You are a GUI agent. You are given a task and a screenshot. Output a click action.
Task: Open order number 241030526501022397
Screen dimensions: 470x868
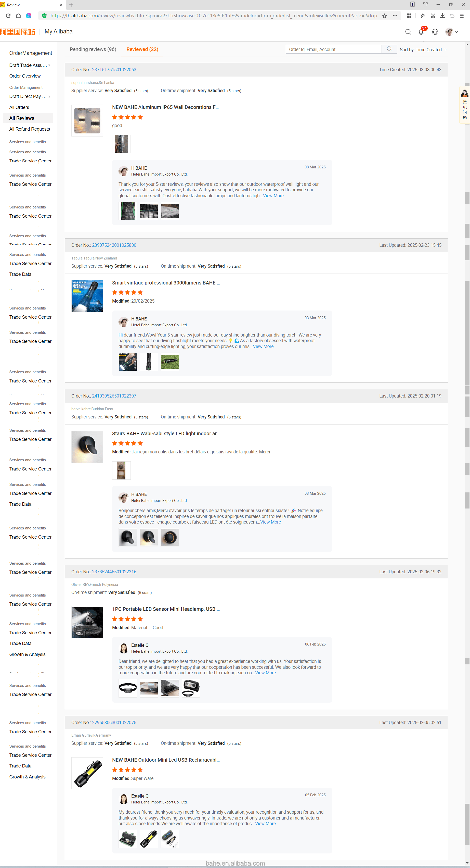[114, 396]
